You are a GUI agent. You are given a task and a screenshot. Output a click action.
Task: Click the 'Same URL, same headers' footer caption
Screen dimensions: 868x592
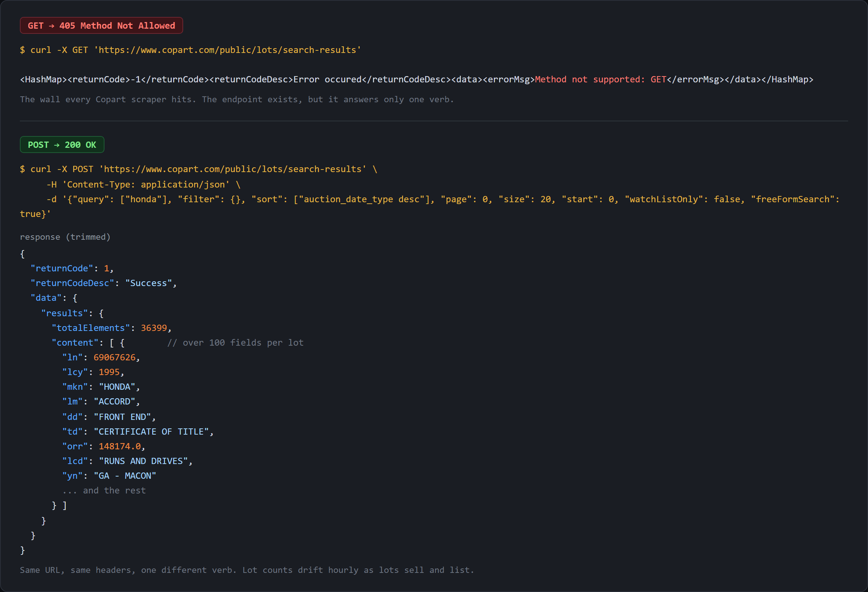coord(247,570)
